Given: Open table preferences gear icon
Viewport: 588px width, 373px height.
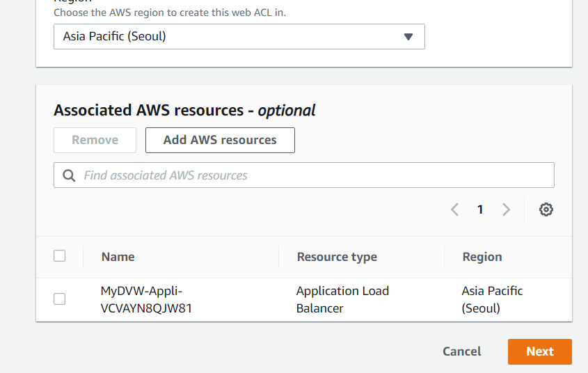Looking at the screenshot, I should point(546,209).
